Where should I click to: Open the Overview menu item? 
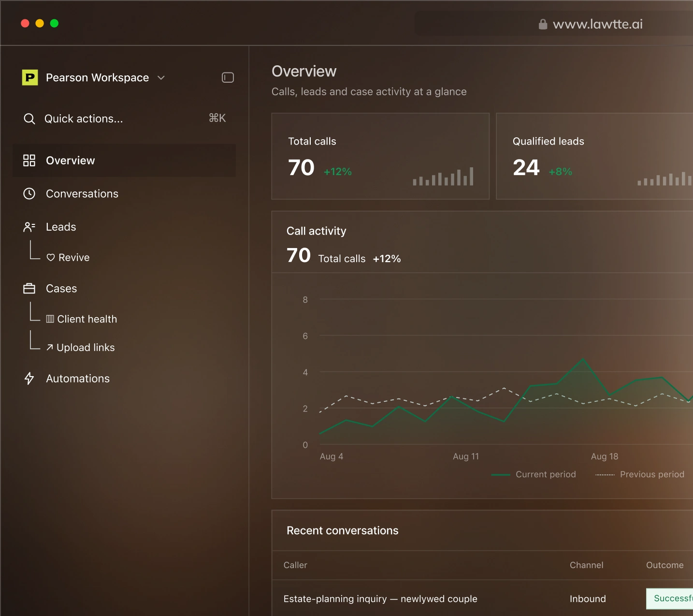[x=124, y=161]
